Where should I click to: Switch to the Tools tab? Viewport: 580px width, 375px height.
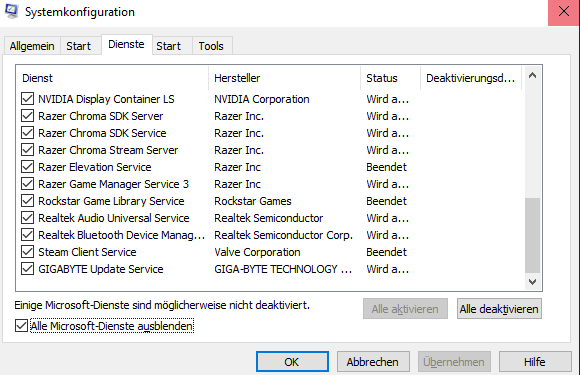211,46
